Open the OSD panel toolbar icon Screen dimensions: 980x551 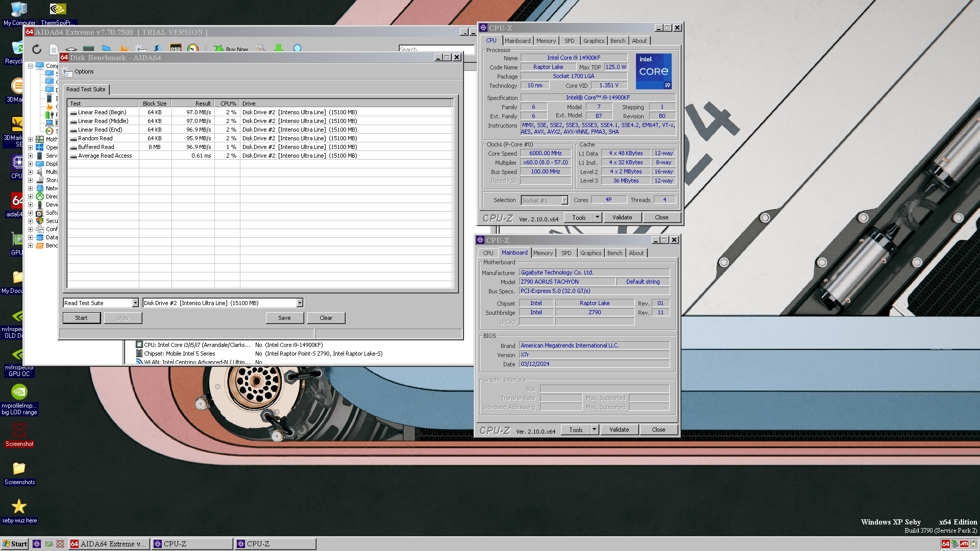pyautogui.click(x=175, y=49)
